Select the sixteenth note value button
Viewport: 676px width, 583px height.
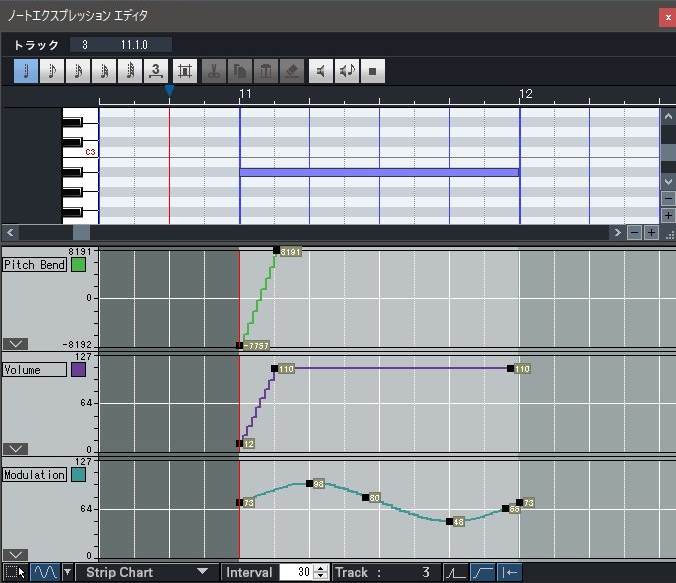coord(77,71)
